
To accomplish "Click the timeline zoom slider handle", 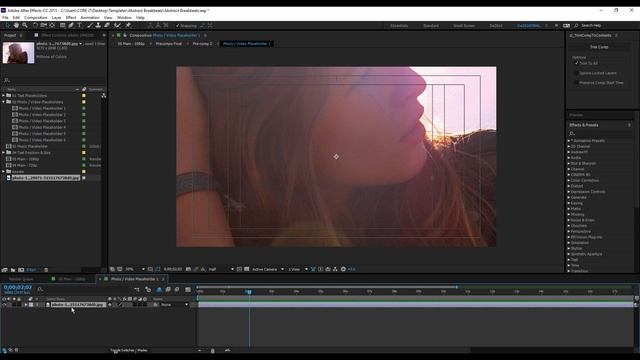I will pyautogui.click(x=212, y=351).
